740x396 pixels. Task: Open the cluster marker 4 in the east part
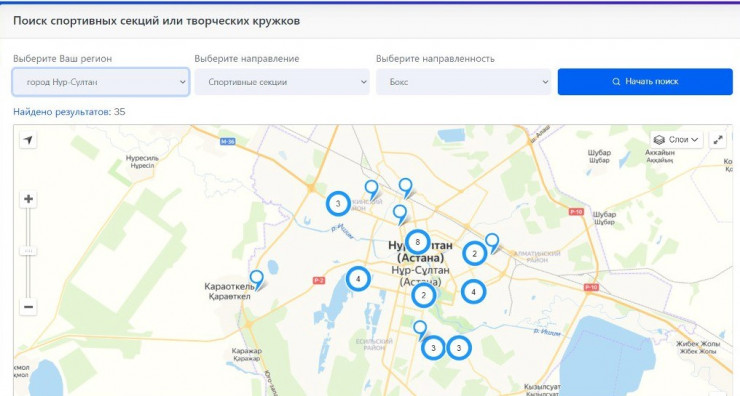tap(473, 292)
